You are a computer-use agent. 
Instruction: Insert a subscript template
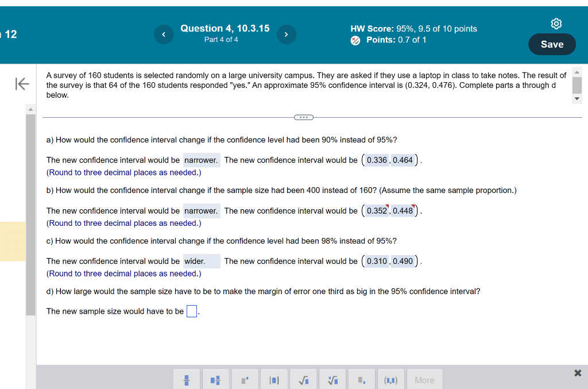tap(362, 380)
